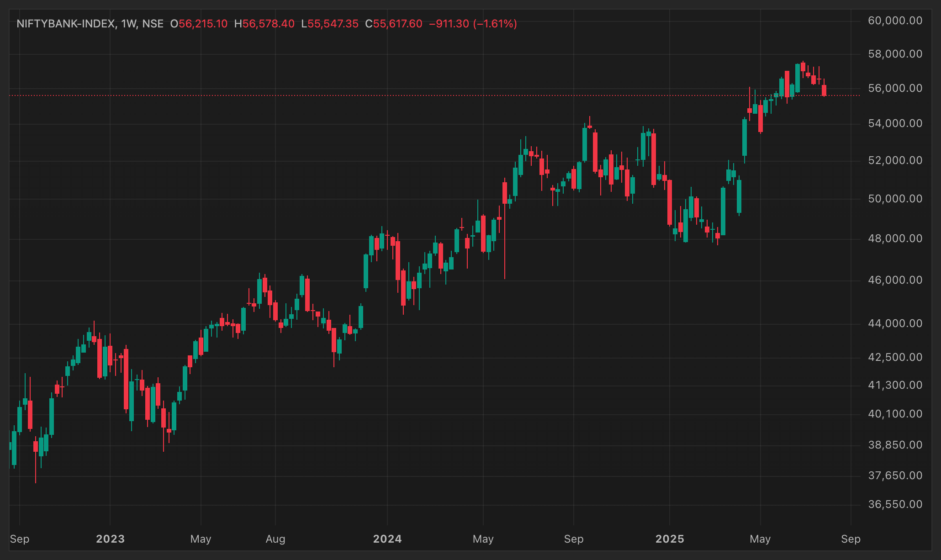Click the change value −911.30 (−1.61%)
This screenshot has width=941, height=560.
coord(473,24)
